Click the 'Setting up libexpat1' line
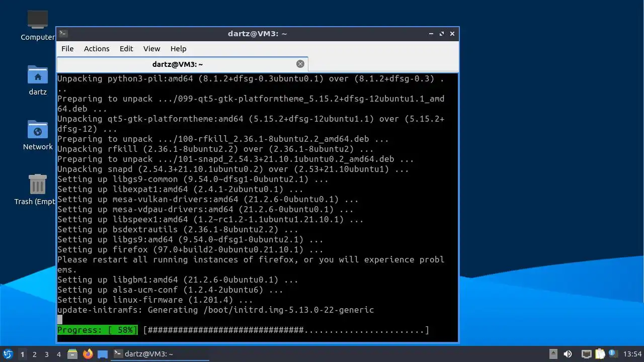The image size is (644, 362). [180, 190]
